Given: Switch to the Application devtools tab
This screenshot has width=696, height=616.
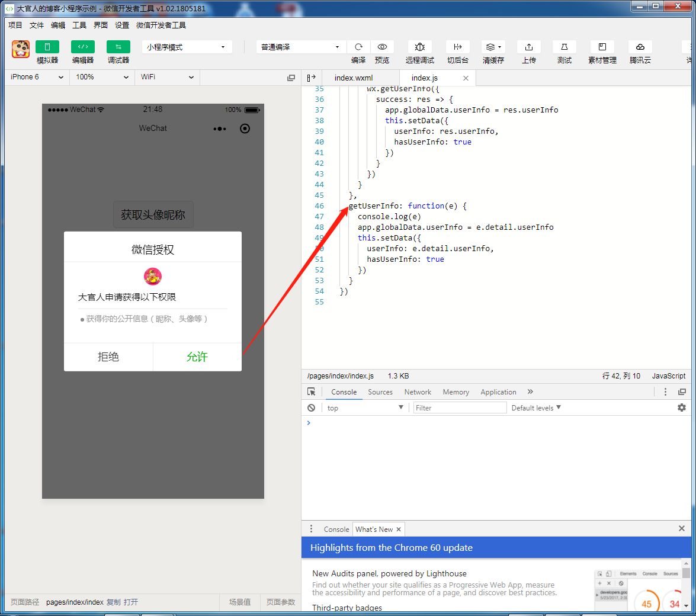Looking at the screenshot, I should click(x=498, y=392).
